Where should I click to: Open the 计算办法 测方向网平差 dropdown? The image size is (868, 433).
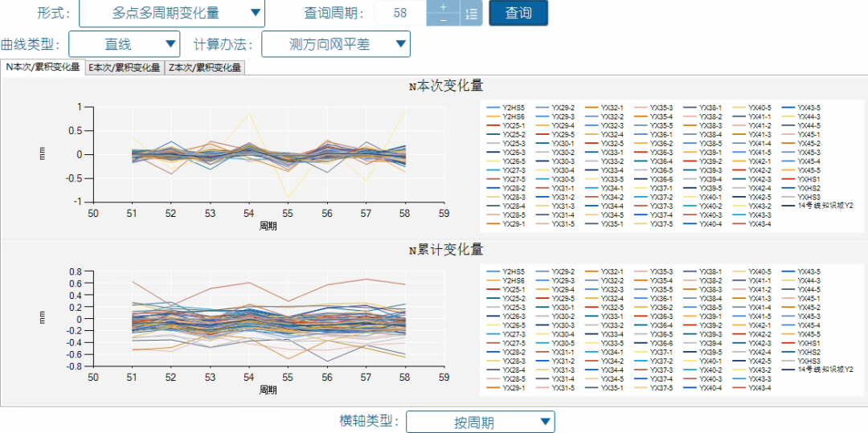click(336, 44)
